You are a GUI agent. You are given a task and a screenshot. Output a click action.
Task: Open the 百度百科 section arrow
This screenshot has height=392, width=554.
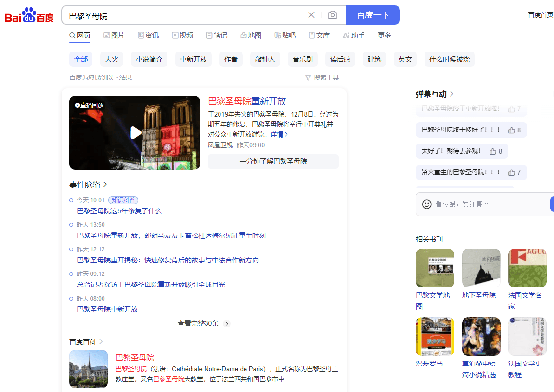coord(101,341)
